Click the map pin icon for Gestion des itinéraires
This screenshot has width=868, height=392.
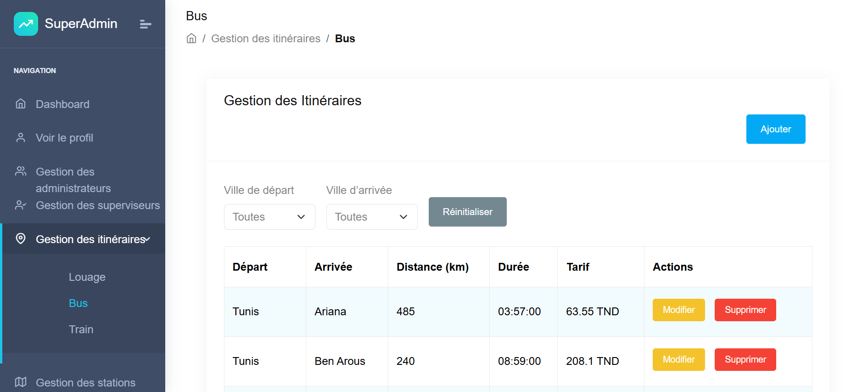21,239
